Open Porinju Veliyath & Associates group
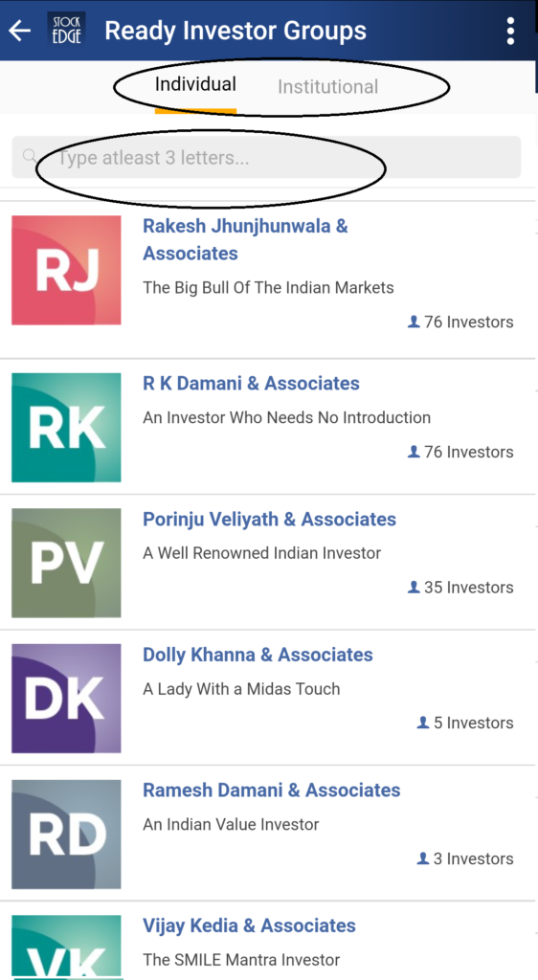Viewport: 538px width, 980px height. [x=269, y=519]
